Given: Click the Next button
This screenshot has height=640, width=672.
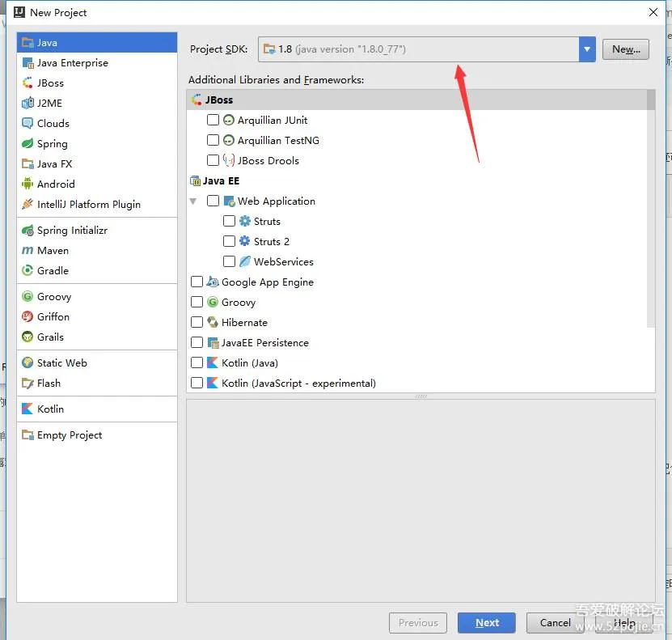Looking at the screenshot, I should 487,622.
